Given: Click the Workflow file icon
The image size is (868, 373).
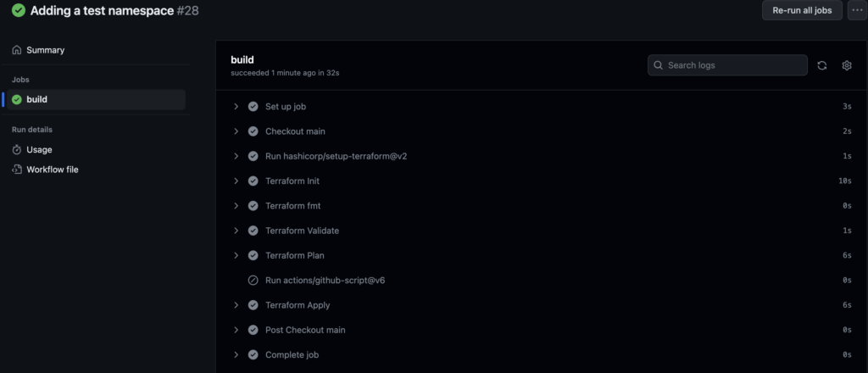Looking at the screenshot, I should [17, 170].
